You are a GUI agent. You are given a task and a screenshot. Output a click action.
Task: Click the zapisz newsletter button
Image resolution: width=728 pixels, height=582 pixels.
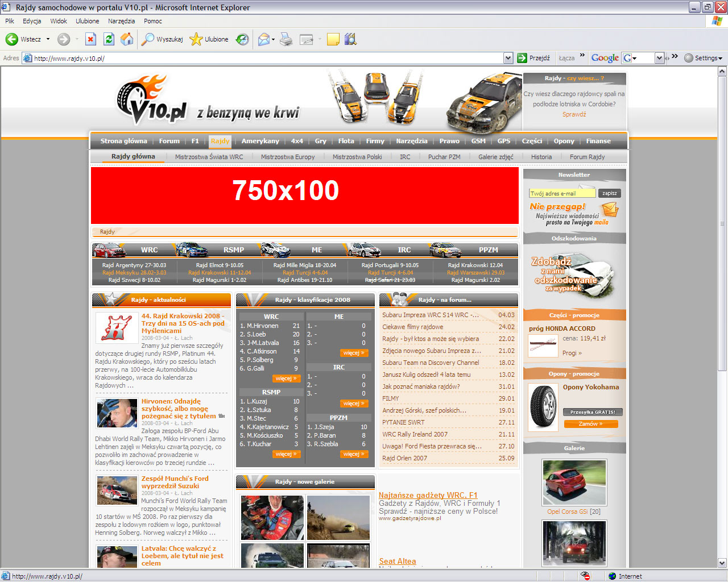click(609, 193)
